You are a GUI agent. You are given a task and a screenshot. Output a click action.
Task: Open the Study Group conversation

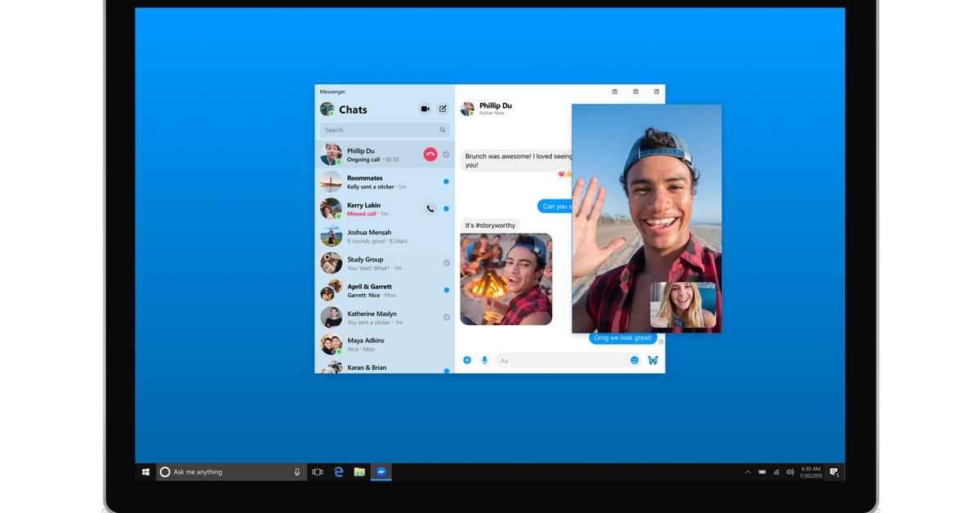point(385,263)
